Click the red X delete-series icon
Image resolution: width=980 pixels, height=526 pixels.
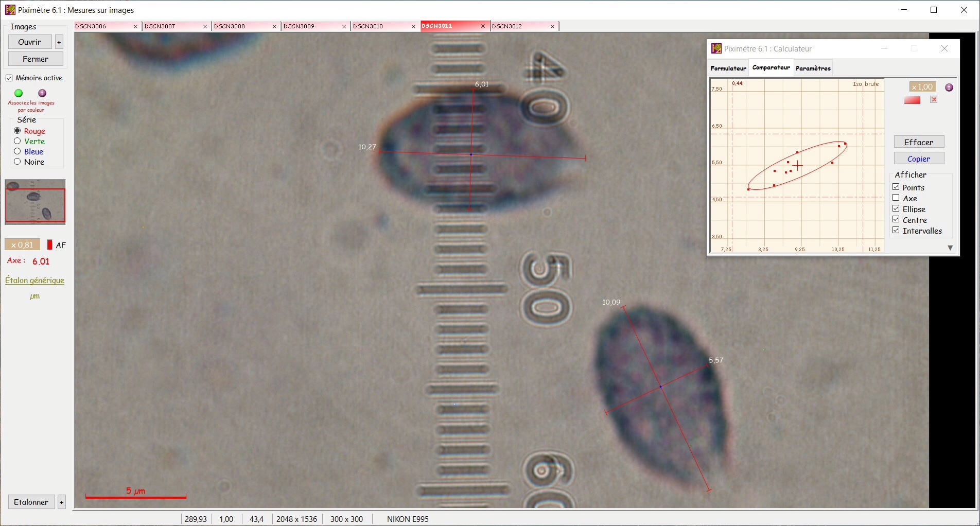[934, 100]
